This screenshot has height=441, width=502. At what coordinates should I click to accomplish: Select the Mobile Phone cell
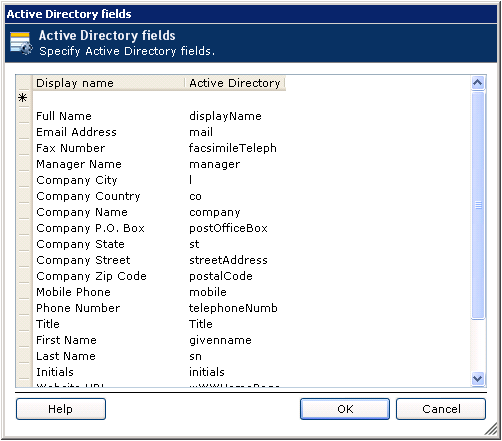tap(109, 292)
